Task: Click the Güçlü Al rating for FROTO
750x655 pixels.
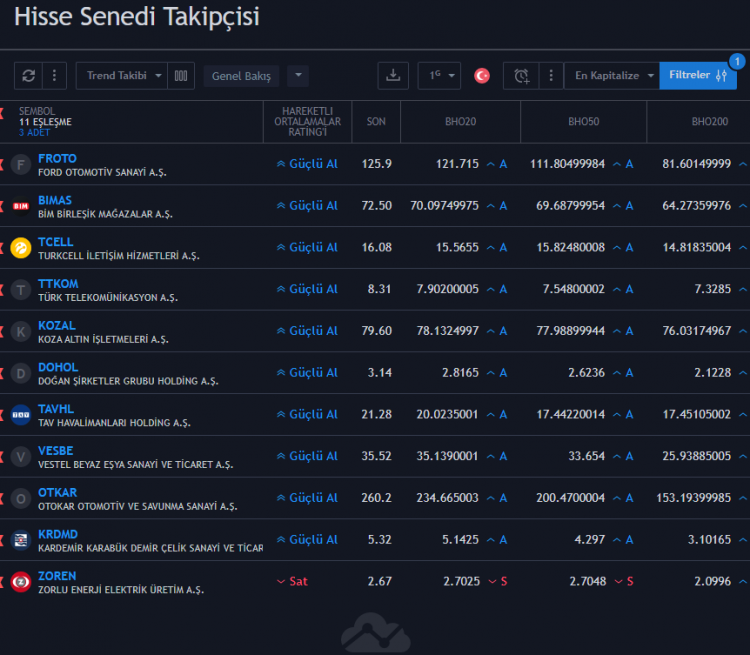Action: [x=307, y=164]
